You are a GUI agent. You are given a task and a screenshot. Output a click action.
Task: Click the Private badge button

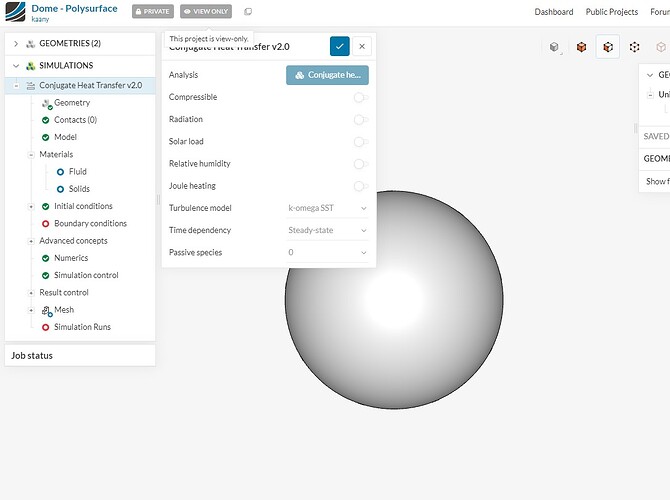(153, 12)
